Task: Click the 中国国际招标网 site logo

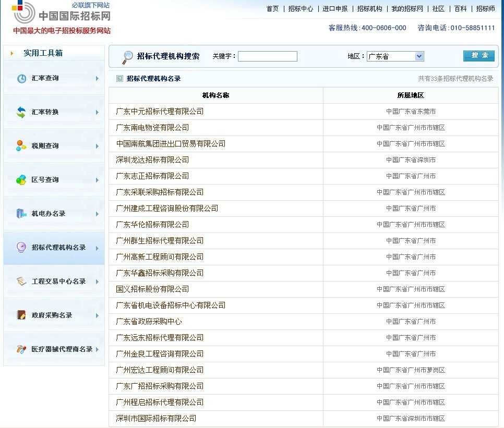Action: point(62,14)
